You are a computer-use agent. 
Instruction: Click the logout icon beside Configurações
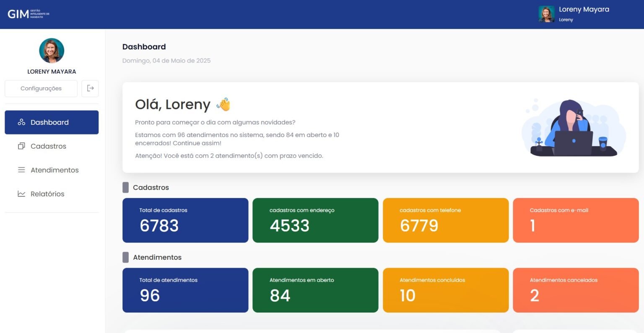point(90,88)
